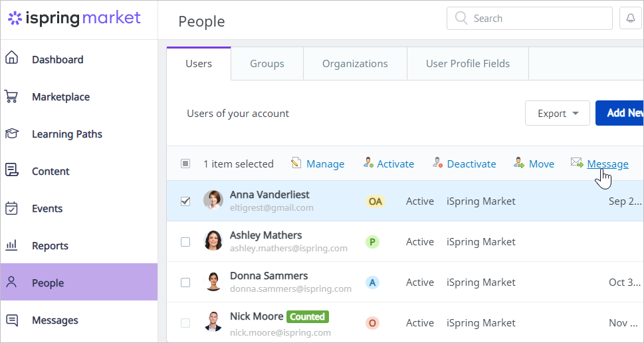Click the Add New button

click(619, 113)
